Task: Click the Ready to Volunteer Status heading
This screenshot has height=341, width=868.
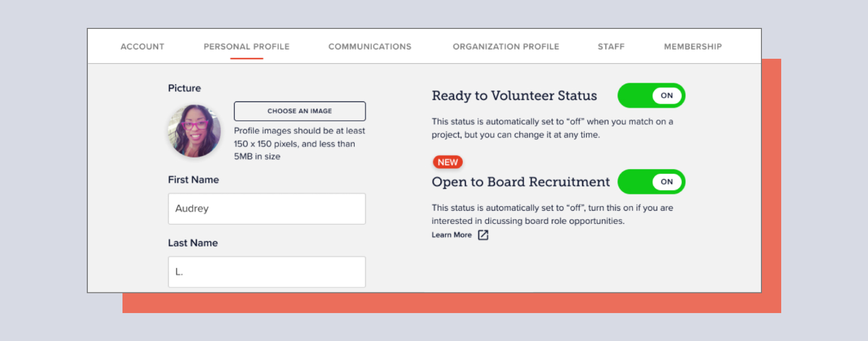Action: pos(514,96)
